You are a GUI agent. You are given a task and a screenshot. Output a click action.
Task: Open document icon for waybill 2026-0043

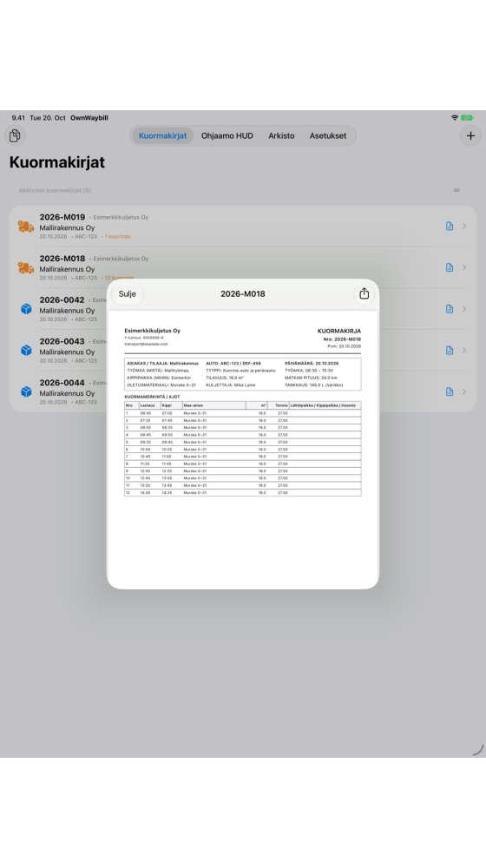tap(450, 351)
